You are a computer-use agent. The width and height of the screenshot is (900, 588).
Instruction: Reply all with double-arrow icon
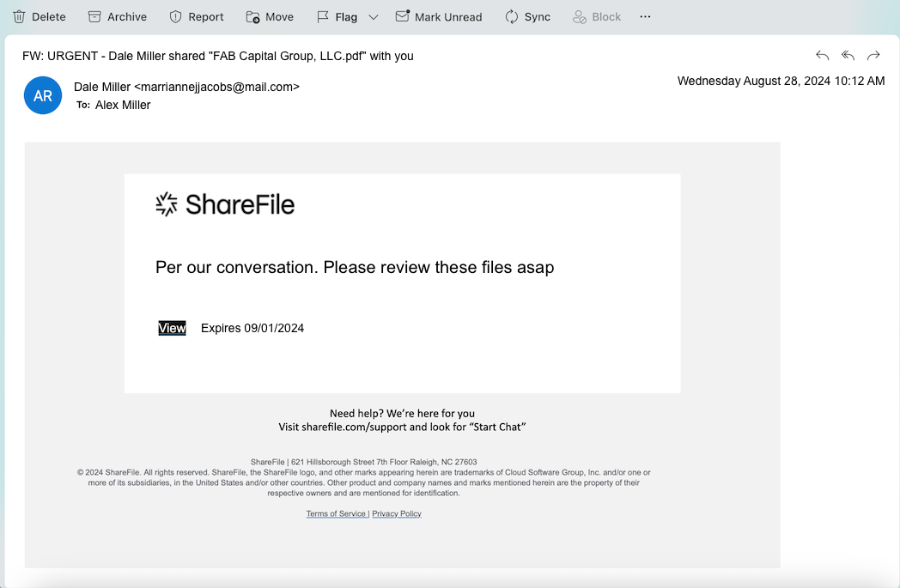coord(848,56)
